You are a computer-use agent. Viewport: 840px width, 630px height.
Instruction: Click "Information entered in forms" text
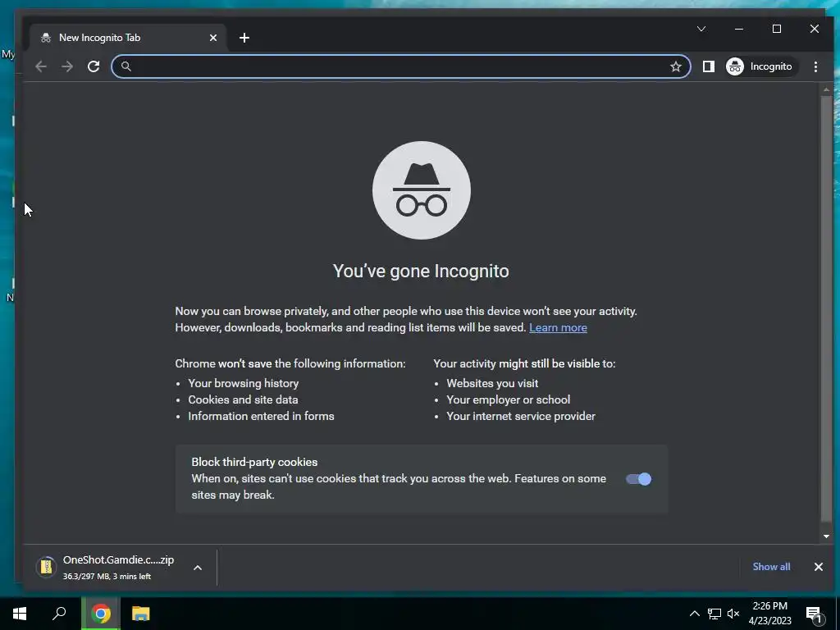(261, 416)
